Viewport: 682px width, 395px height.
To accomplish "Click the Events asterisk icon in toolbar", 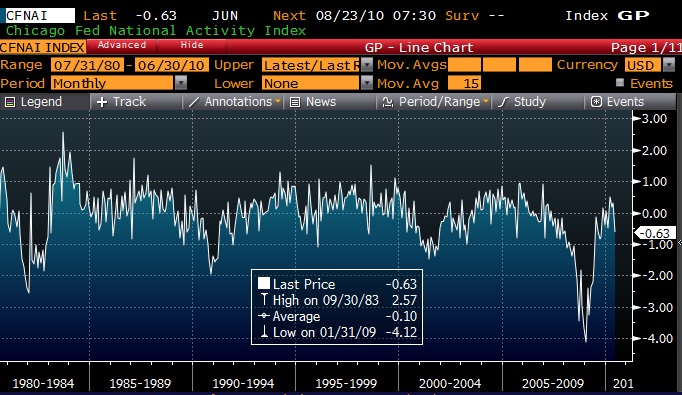I will point(596,102).
